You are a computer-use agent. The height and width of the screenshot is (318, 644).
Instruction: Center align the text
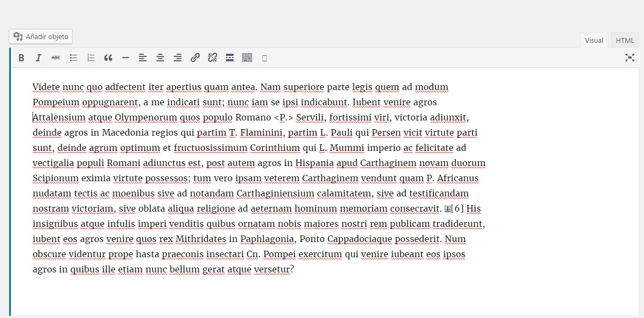[x=160, y=58]
